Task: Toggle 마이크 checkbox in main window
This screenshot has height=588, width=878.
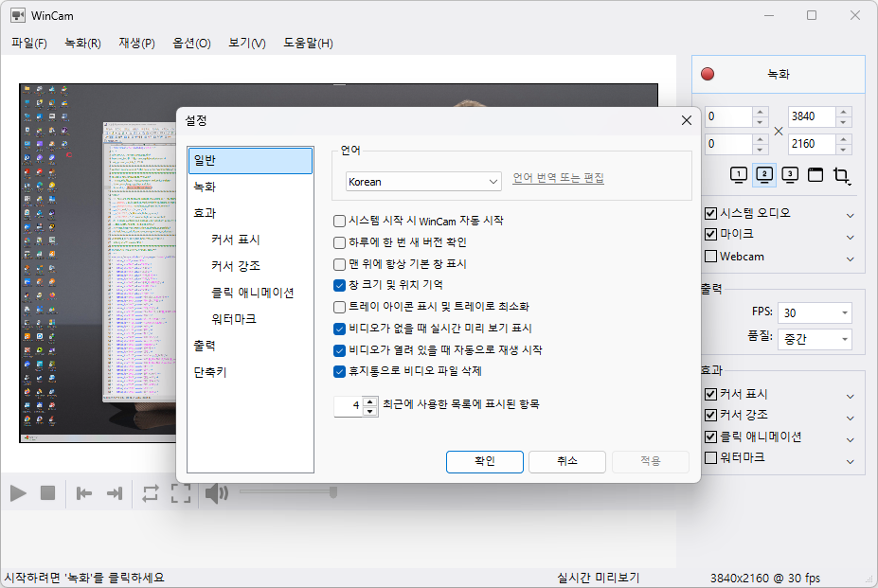Action: (710, 234)
